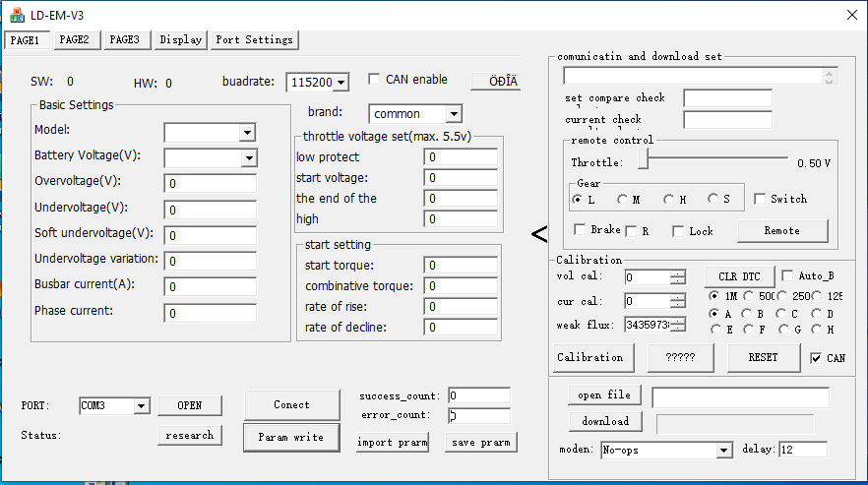
Task: Click the Throttle slider handle
Action: 642,158
